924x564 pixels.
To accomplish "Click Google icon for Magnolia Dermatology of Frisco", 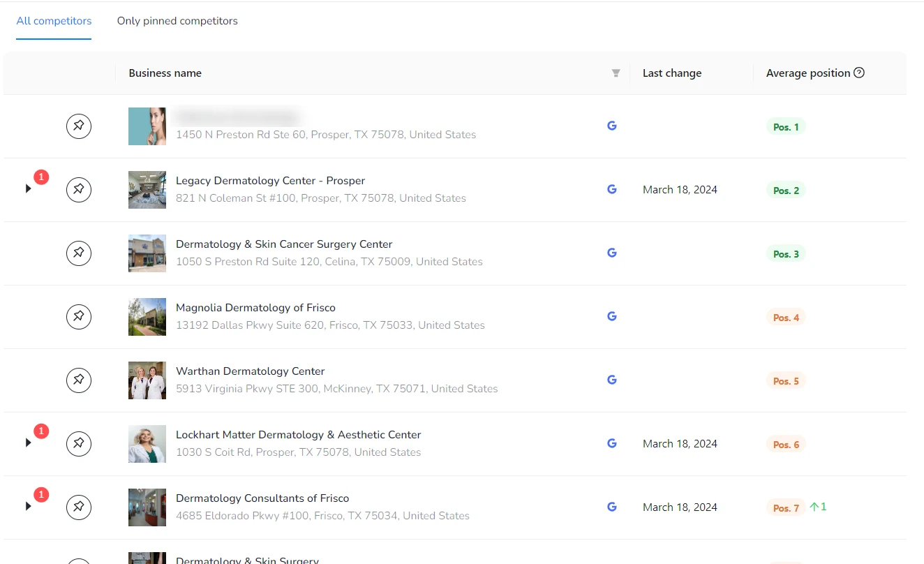I will point(612,316).
